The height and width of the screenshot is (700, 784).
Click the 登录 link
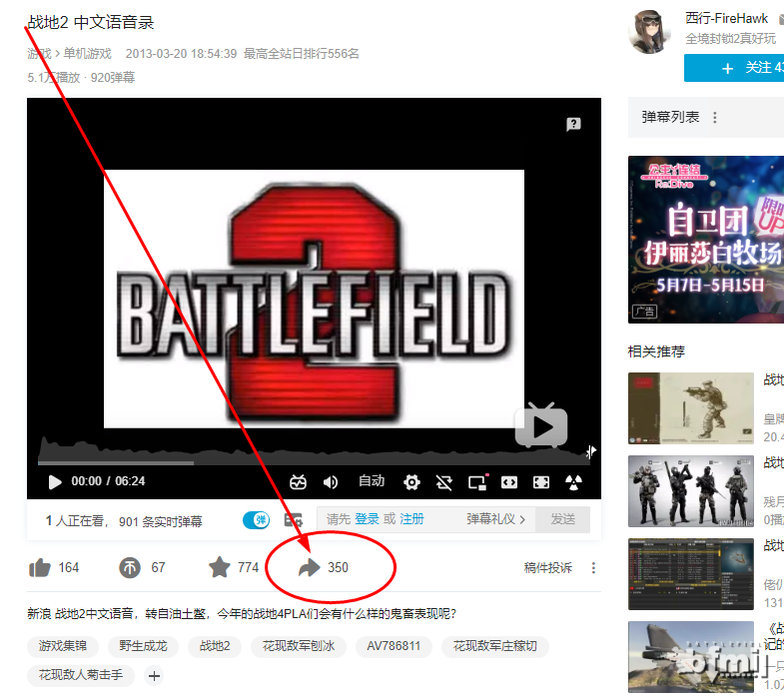(x=367, y=519)
